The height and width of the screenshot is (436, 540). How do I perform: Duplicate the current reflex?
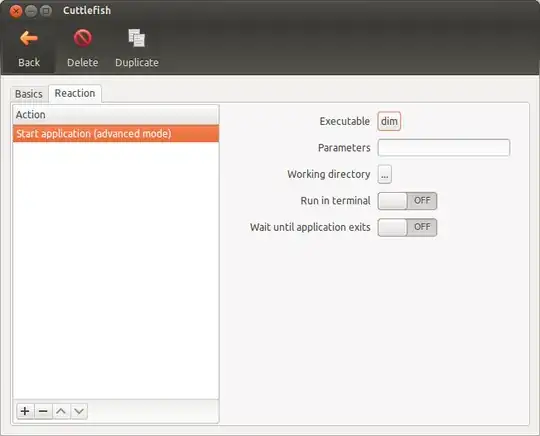137,48
